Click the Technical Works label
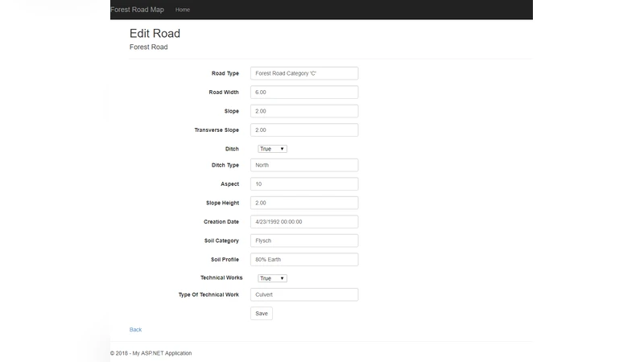The height and width of the screenshot is (362, 644). (x=221, y=278)
